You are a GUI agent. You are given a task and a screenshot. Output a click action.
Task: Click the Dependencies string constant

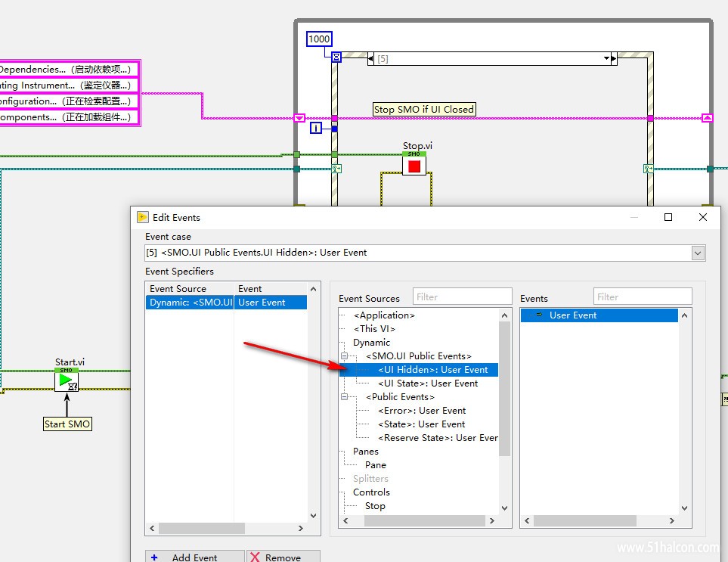point(69,69)
